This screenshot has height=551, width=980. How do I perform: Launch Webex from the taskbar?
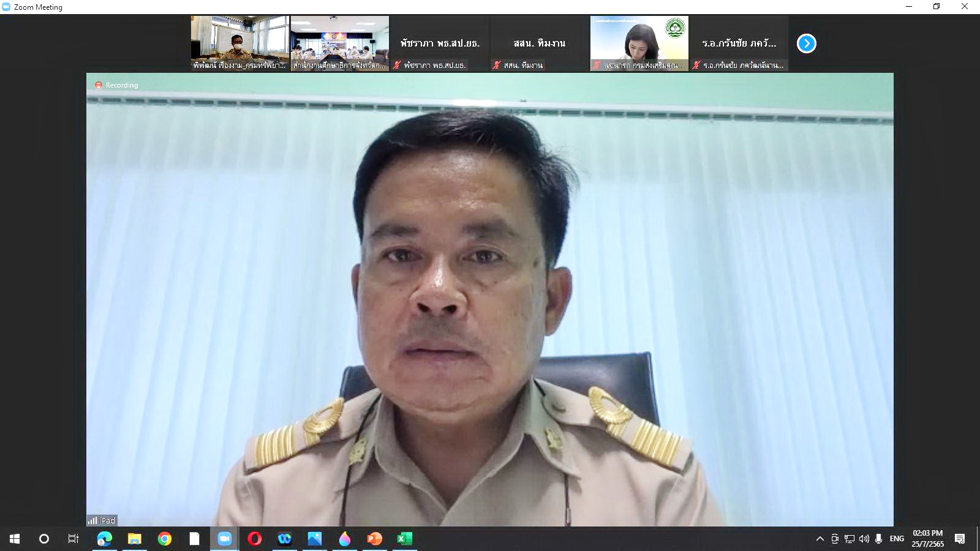(285, 539)
